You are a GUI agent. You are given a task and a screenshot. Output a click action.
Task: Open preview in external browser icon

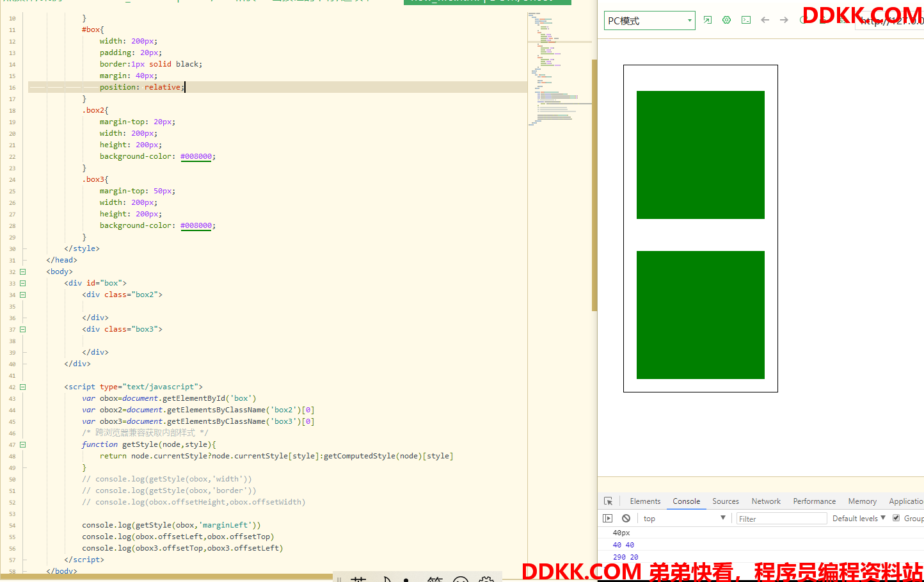707,20
